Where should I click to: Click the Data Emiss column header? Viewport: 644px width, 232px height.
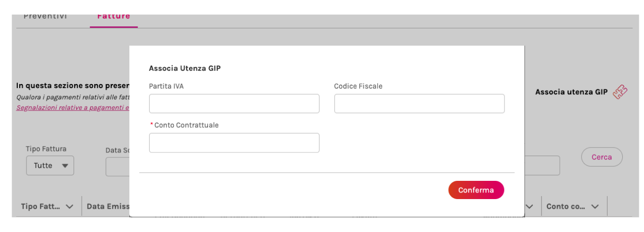coord(108,207)
